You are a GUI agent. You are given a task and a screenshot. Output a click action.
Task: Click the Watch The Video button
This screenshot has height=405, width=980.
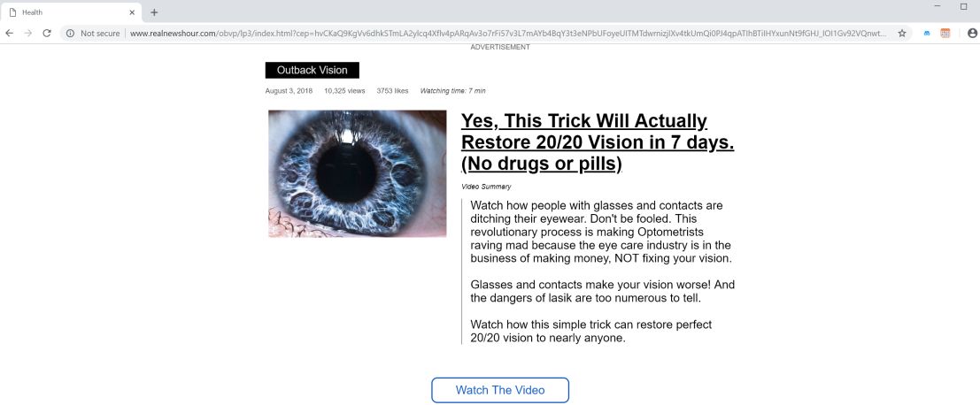point(500,390)
